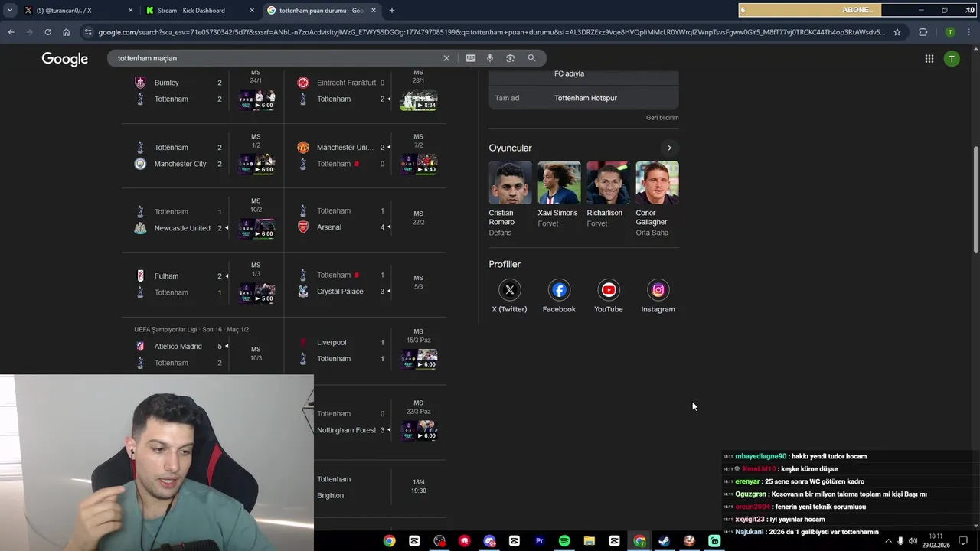Image resolution: width=980 pixels, height=551 pixels.
Task: Open Discord from the taskbar
Action: click(489, 541)
